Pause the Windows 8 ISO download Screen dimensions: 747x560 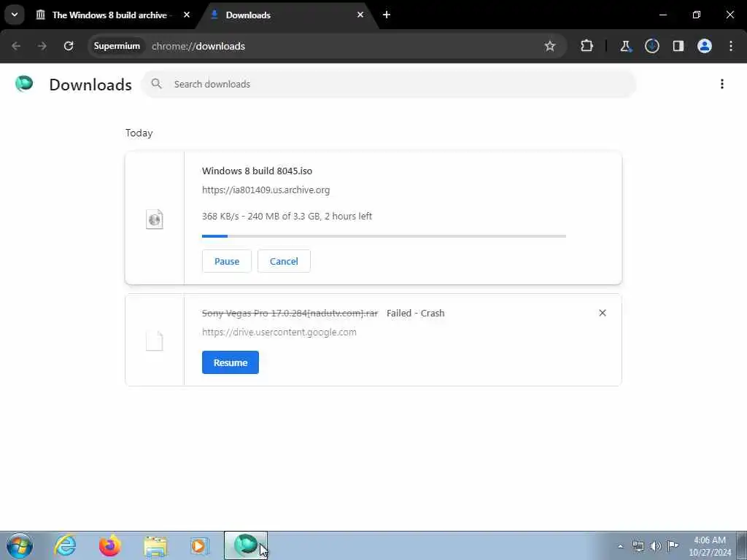227,261
